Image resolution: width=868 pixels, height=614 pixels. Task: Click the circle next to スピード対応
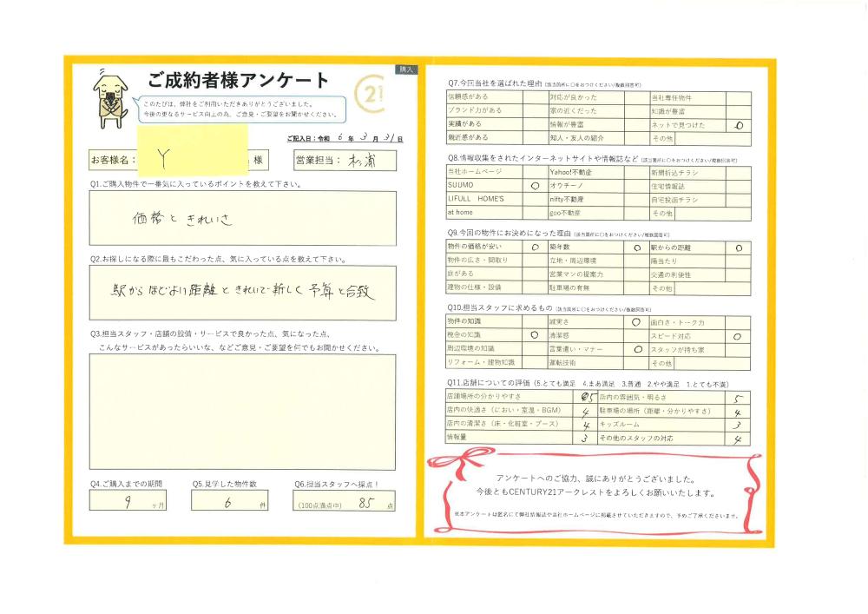[x=738, y=335]
